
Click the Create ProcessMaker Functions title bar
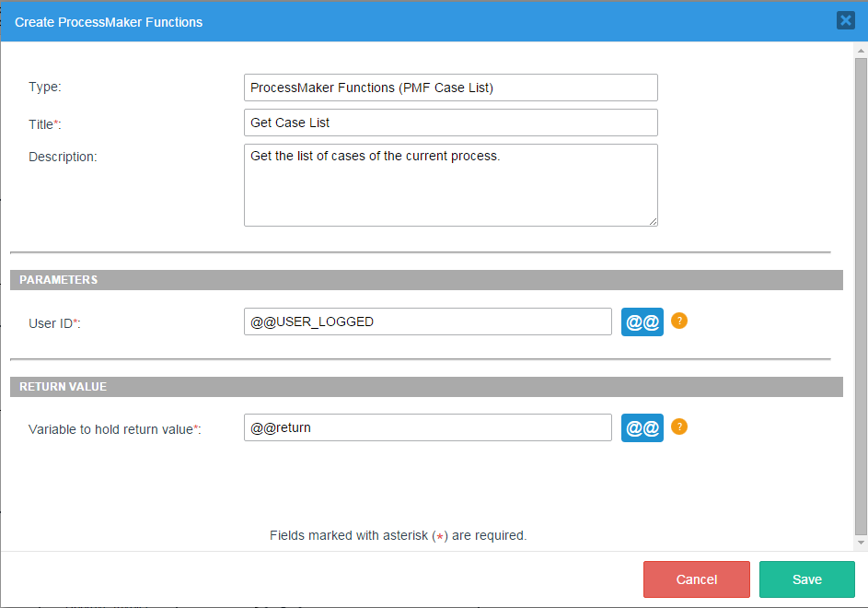(368, 21)
